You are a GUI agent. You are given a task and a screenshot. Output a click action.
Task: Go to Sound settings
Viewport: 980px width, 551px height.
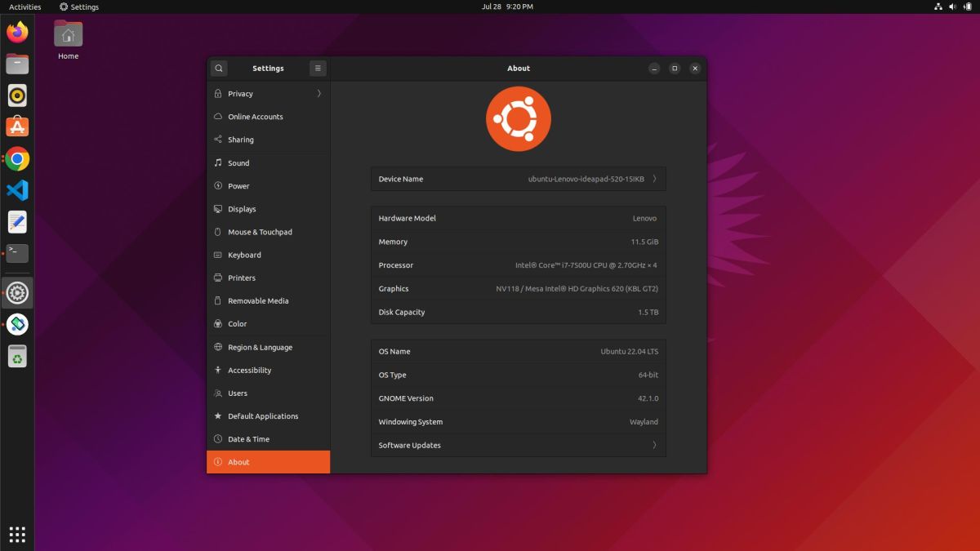268,163
